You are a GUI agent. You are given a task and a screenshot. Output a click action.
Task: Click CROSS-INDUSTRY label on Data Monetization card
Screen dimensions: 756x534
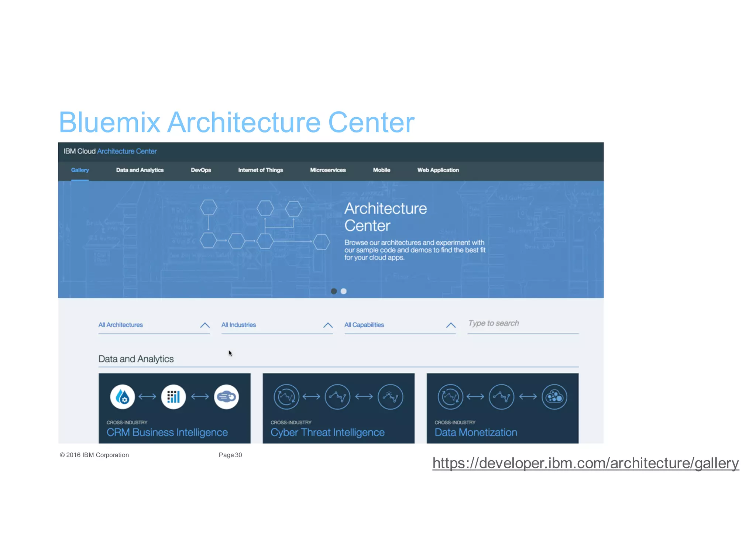(455, 423)
